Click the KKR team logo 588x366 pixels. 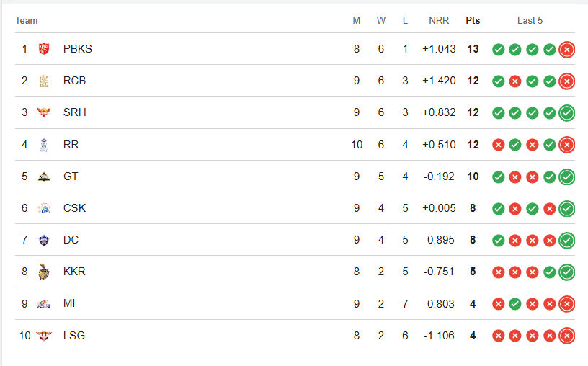click(x=44, y=272)
